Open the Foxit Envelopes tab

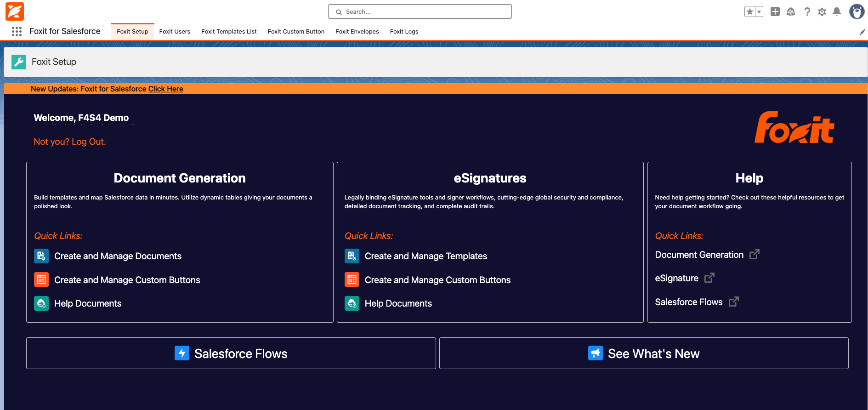[357, 31]
